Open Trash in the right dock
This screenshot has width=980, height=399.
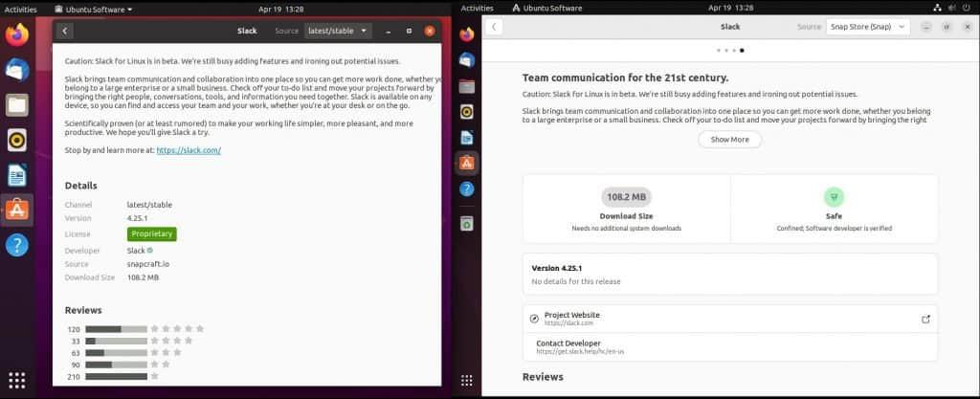click(466, 224)
